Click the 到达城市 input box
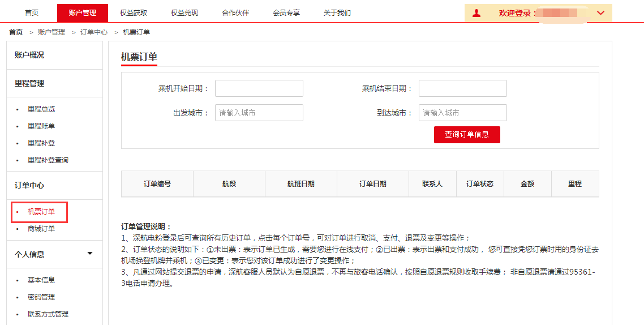The width and height of the screenshot is (644, 325). (x=462, y=113)
